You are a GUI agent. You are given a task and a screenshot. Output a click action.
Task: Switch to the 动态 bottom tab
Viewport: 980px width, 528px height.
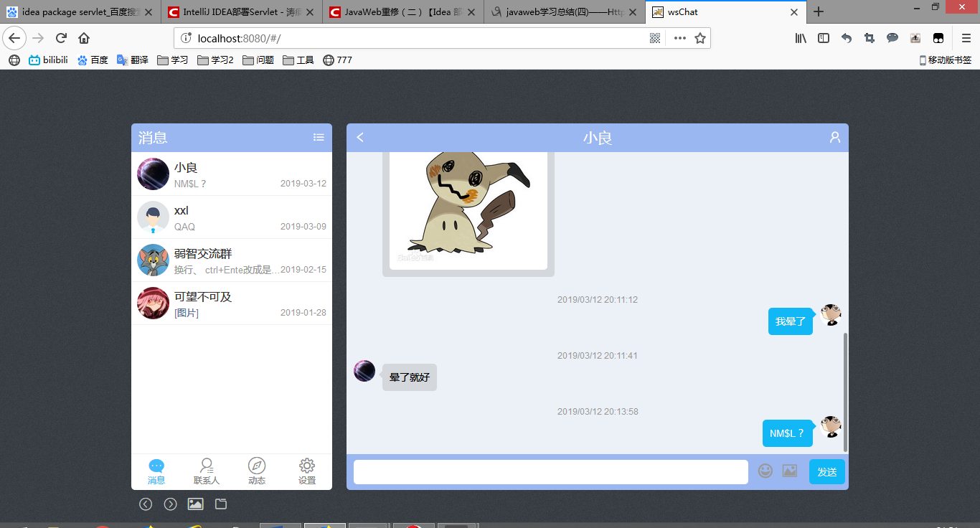[257, 472]
